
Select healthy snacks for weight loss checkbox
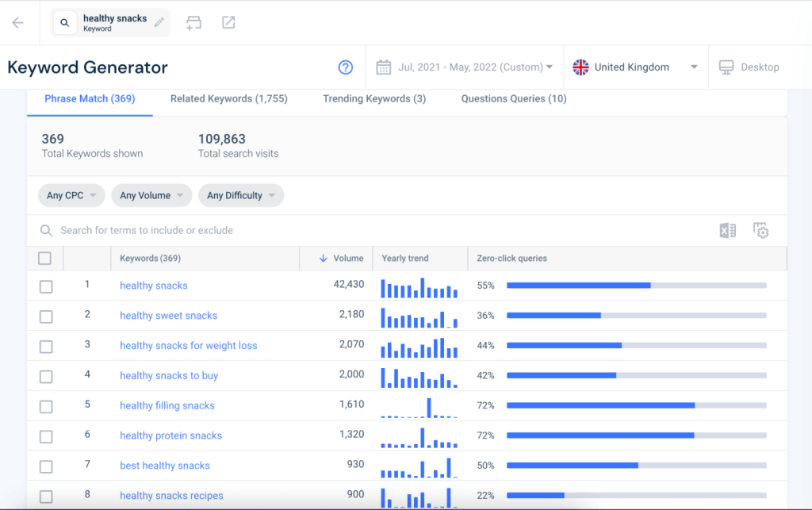tap(46, 347)
